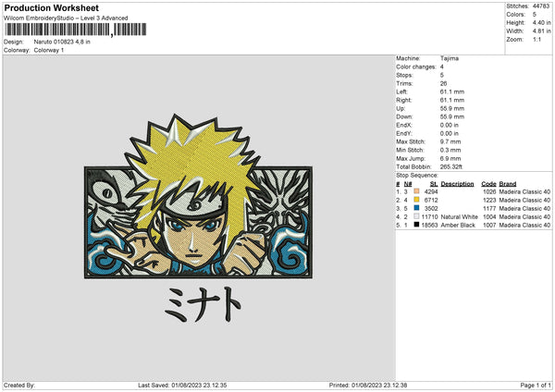This screenshot has width=555, height=392.
Task: Click the black swatch for Amber Black
Action: pos(416,225)
